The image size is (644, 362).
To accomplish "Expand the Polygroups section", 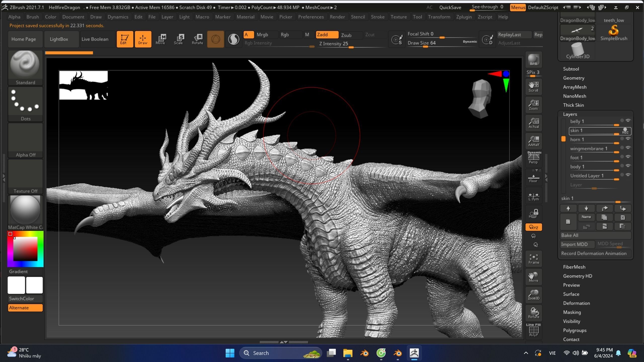I will 575,330.
